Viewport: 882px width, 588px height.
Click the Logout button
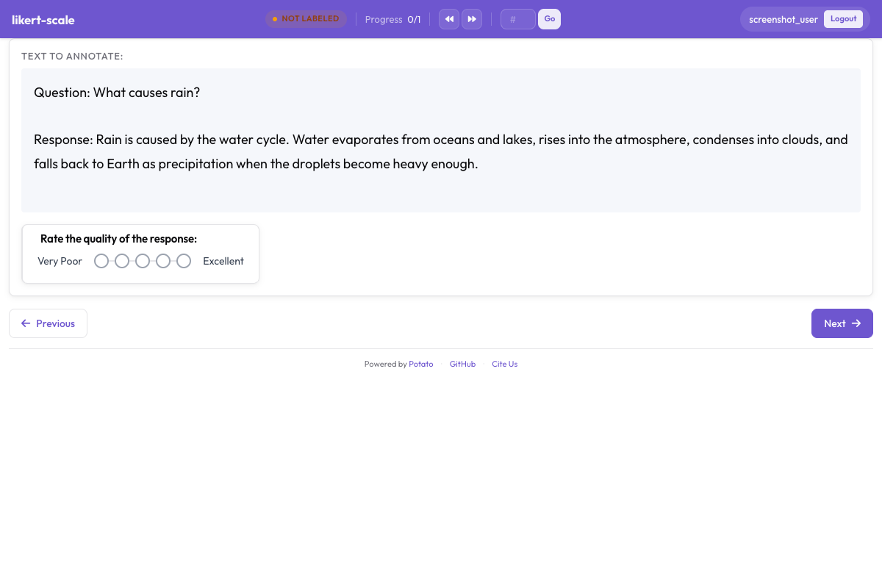pos(843,19)
